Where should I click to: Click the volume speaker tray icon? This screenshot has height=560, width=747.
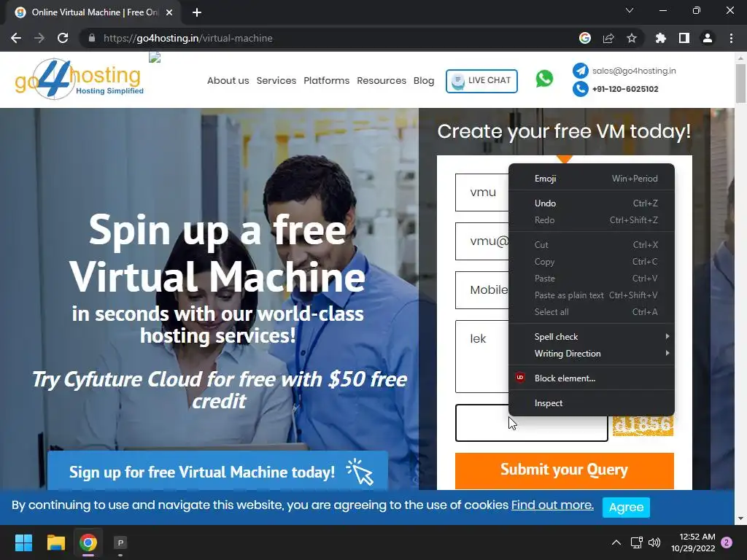(654, 542)
